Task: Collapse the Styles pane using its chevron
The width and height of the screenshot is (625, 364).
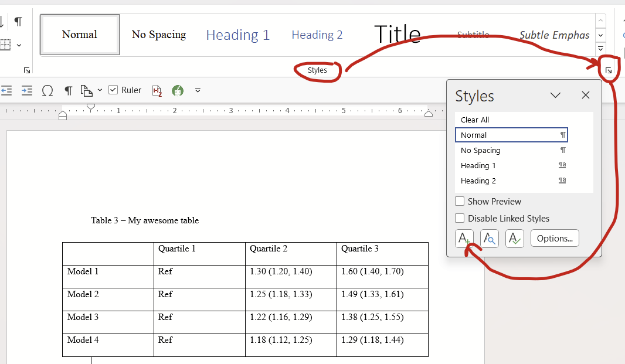Action: [x=555, y=95]
